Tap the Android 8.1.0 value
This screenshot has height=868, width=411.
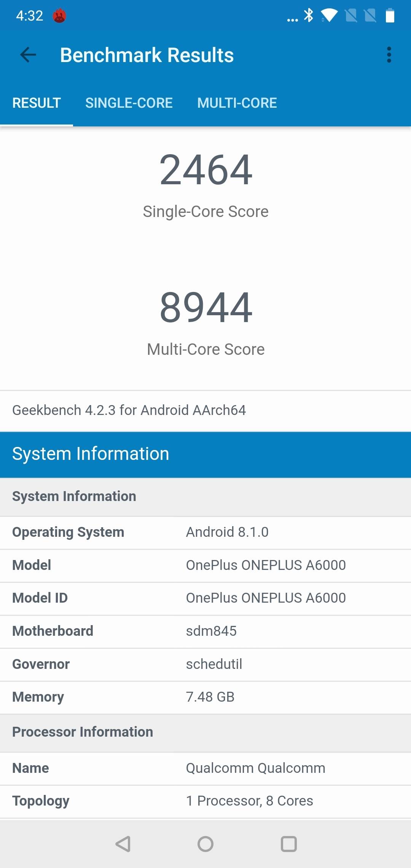point(227,532)
